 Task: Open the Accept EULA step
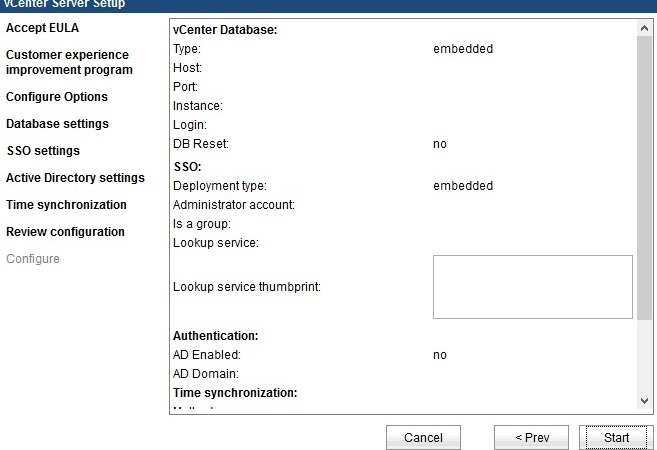pos(42,28)
